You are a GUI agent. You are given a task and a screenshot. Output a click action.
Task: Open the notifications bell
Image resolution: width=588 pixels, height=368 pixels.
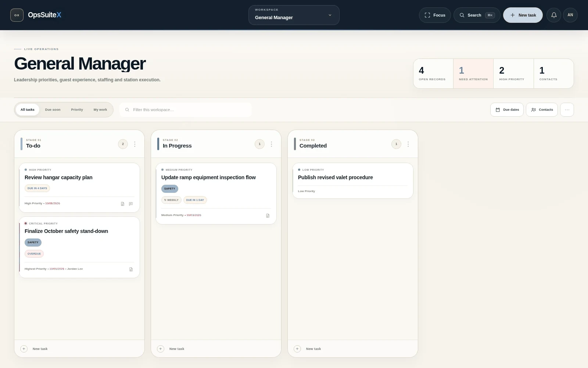554,15
